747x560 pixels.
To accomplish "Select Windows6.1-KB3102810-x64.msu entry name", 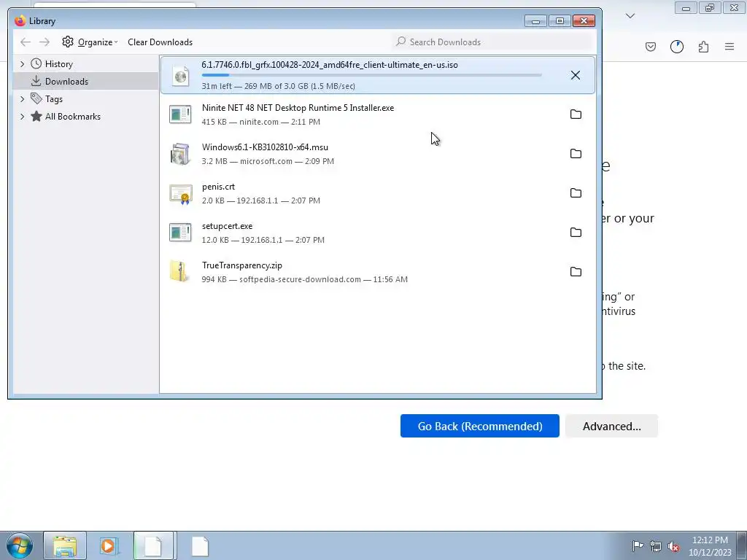I will pyautogui.click(x=265, y=147).
